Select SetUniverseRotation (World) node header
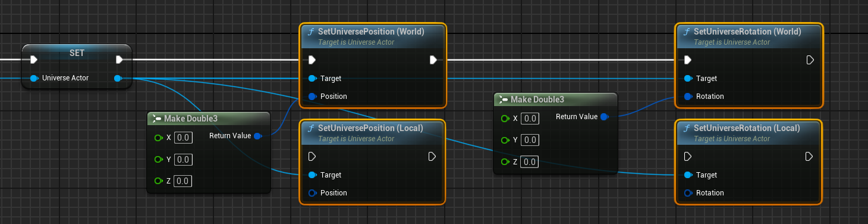Image resolution: width=868 pixels, height=224 pixels. point(749,36)
